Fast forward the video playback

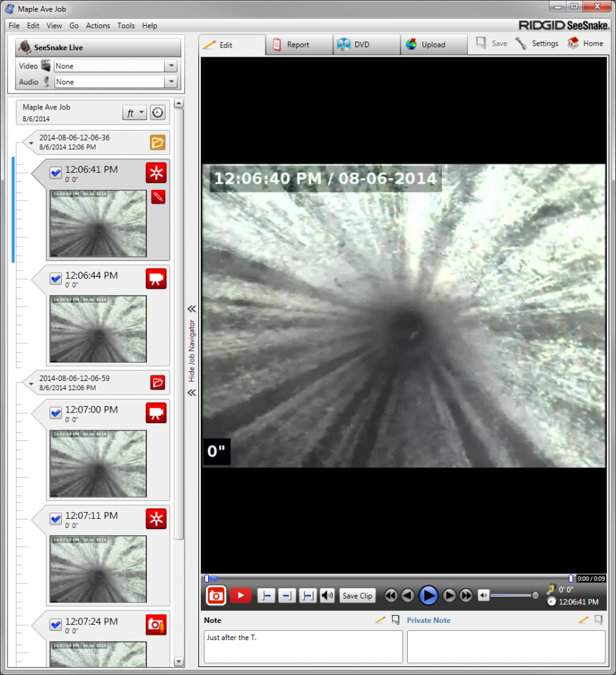(466, 596)
